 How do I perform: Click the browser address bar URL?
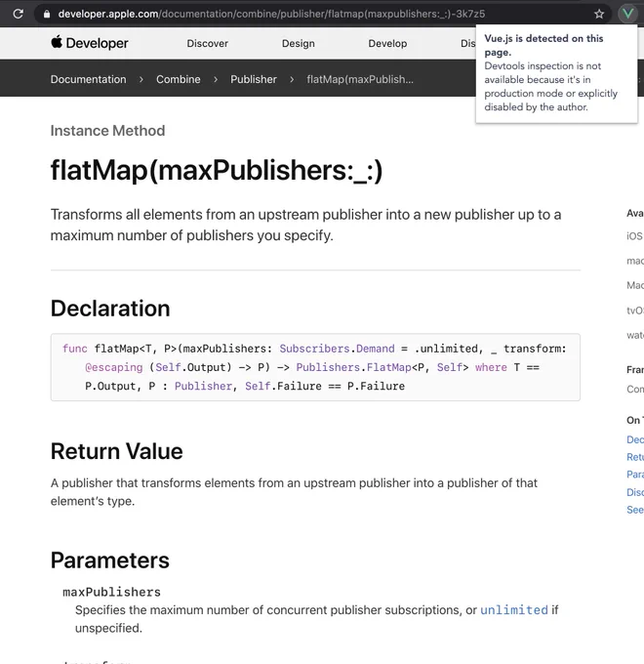coord(271,14)
